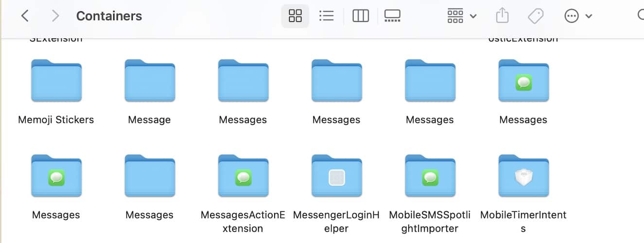
Task: Switch to list view
Action: 326,16
